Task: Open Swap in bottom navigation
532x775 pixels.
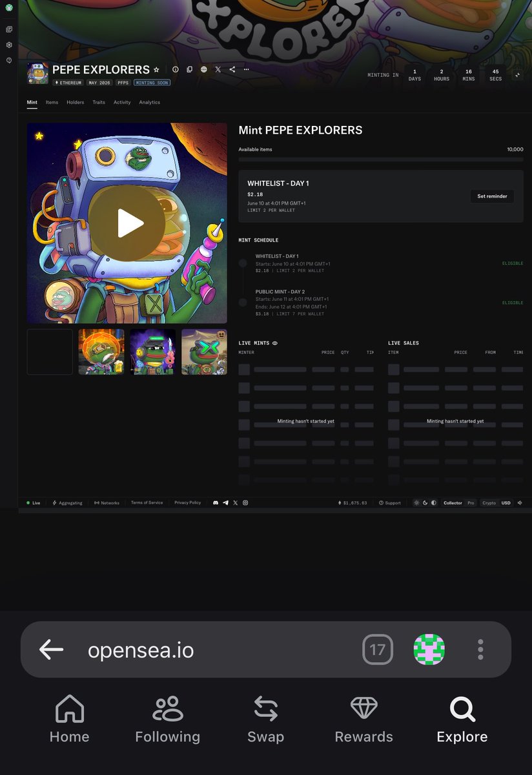Action: tap(265, 719)
